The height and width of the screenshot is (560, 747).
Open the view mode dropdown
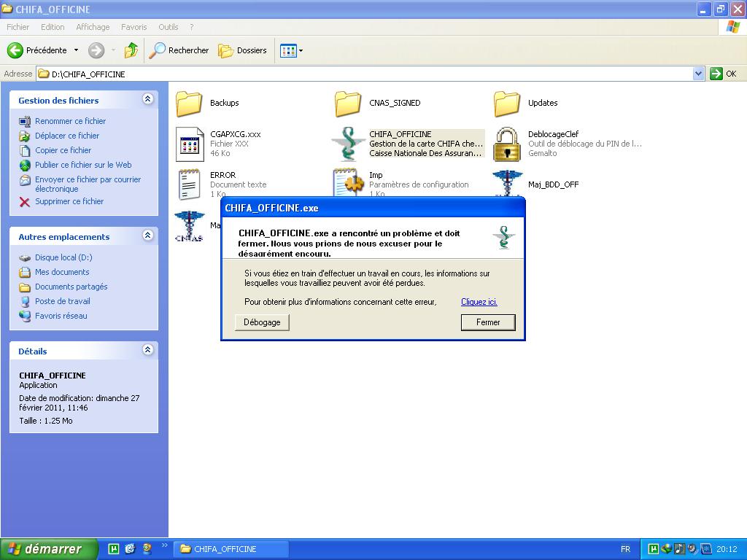point(291,50)
